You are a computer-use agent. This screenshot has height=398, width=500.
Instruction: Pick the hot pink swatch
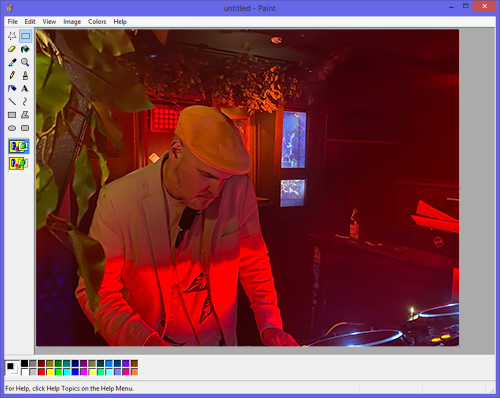click(x=126, y=372)
